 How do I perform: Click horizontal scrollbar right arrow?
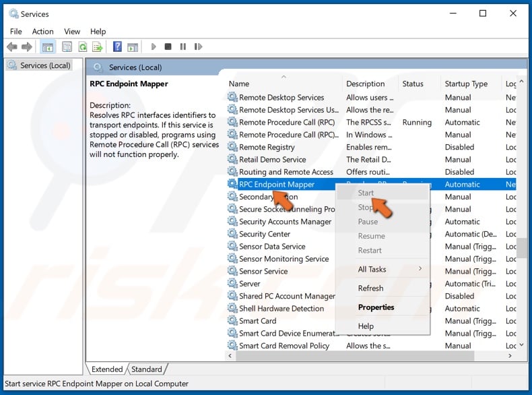[x=510, y=356]
